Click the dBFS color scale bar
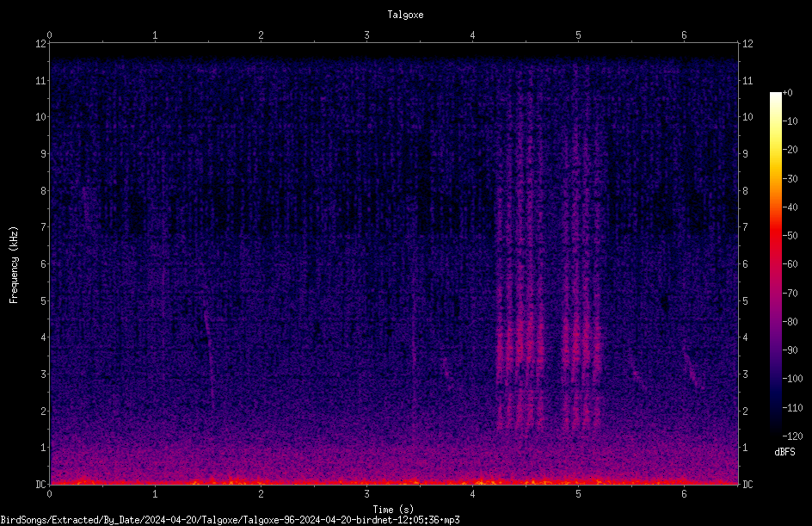This screenshot has width=812, height=526. click(x=775, y=264)
